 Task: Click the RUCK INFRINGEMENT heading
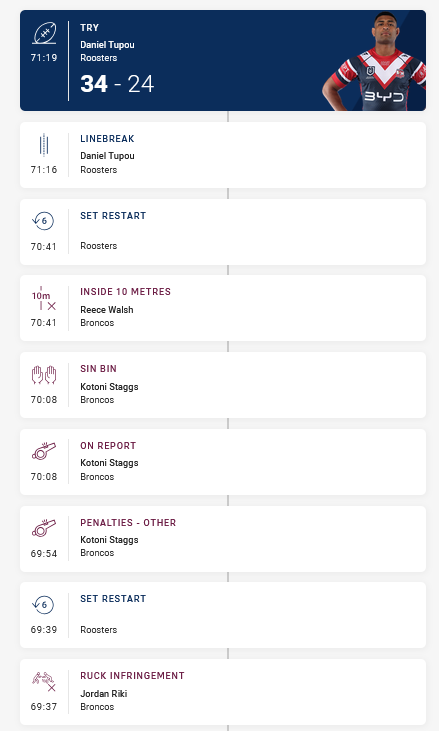(132, 676)
